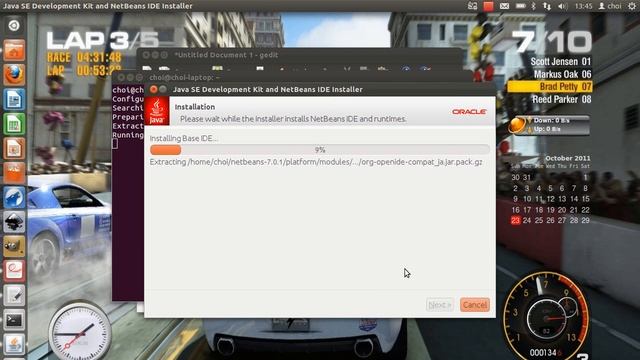Screen dimensions: 640x360
Task: Open the 13:45 clock menu
Action: click(x=583, y=6)
